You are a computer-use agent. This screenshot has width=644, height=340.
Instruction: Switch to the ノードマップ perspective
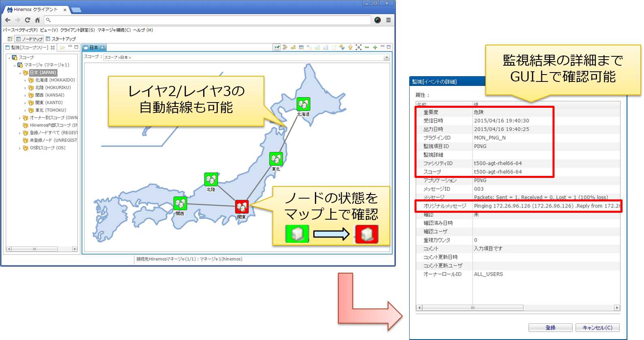coord(29,39)
